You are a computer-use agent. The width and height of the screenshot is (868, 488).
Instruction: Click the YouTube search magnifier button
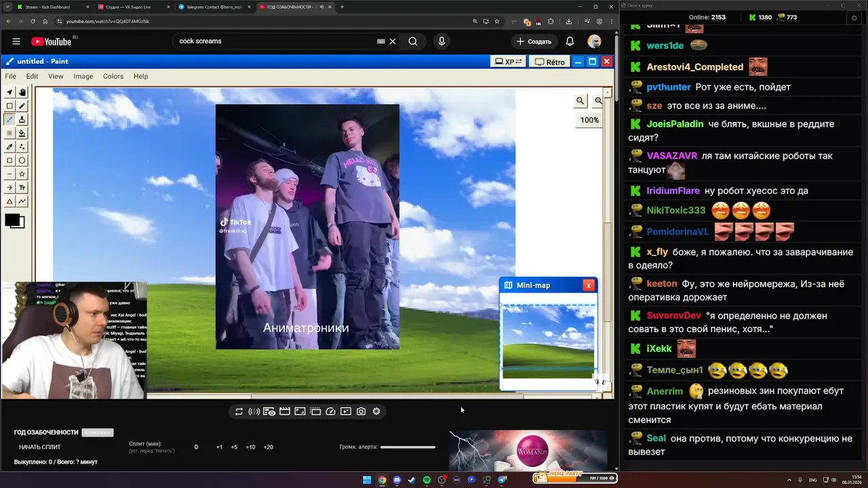pyautogui.click(x=413, y=41)
